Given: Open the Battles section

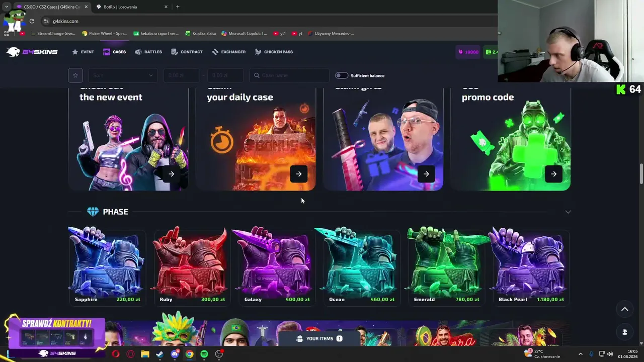Looking at the screenshot, I should point(148,52).
